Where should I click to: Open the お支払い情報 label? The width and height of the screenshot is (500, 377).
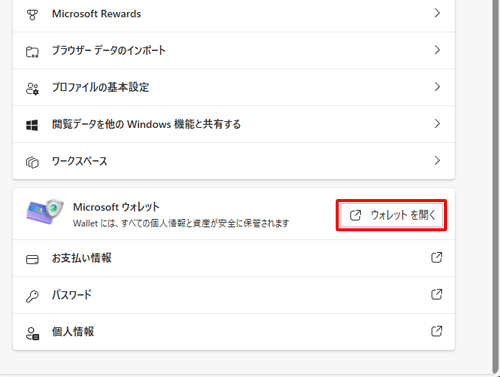click(82, 258)
